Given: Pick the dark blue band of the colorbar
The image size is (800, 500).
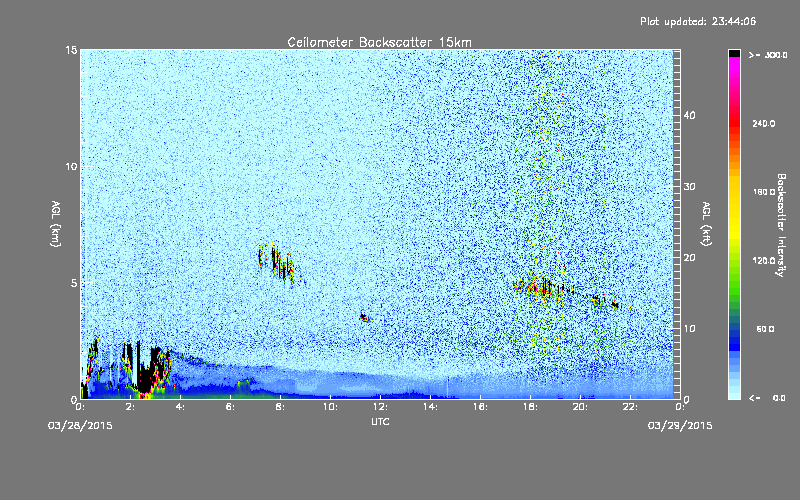Looking at the screenshot, I should click(x=734, y=339).
